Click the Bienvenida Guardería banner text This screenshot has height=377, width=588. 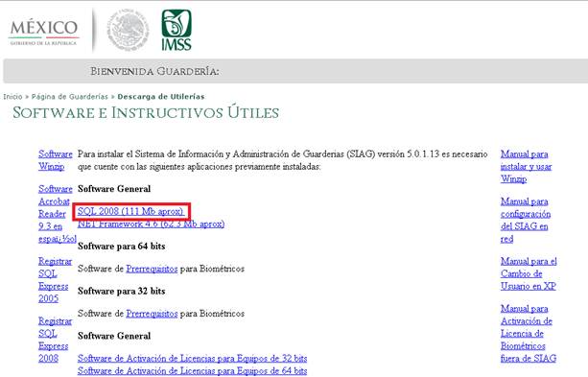(154, 71)
